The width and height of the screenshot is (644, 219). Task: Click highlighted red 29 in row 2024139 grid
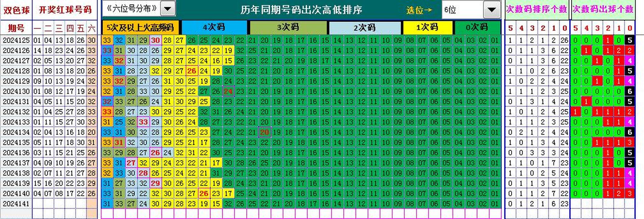[x=155, y=183]
